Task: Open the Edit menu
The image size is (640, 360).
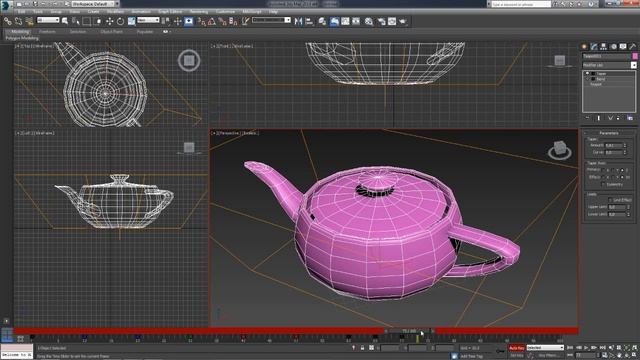Action: [21, 12]
